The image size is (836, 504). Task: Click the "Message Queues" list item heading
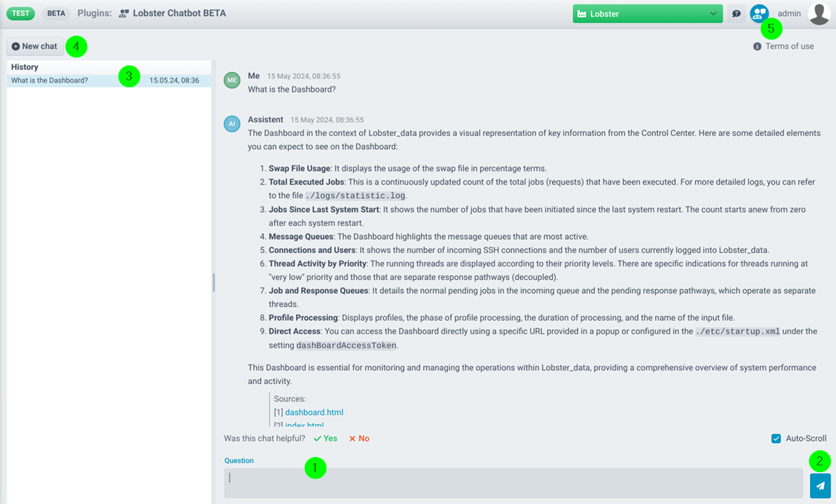click(x=301, y=237)
